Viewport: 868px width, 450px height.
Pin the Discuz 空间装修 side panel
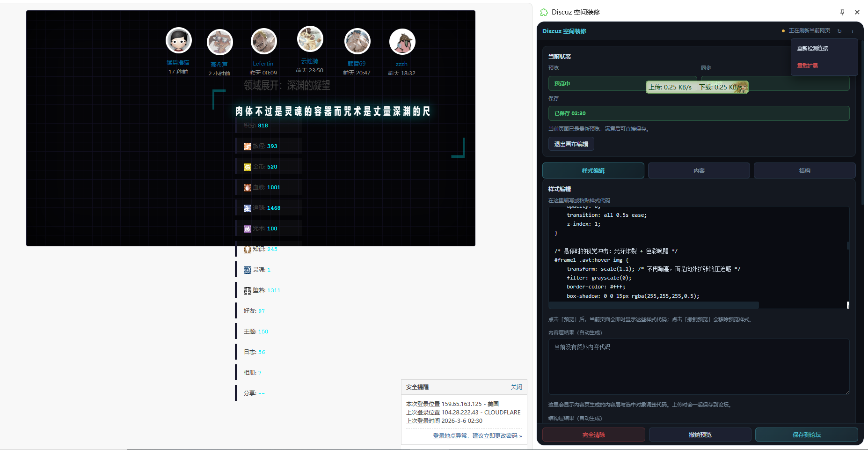pyautogui.click(x=842, y=12)
